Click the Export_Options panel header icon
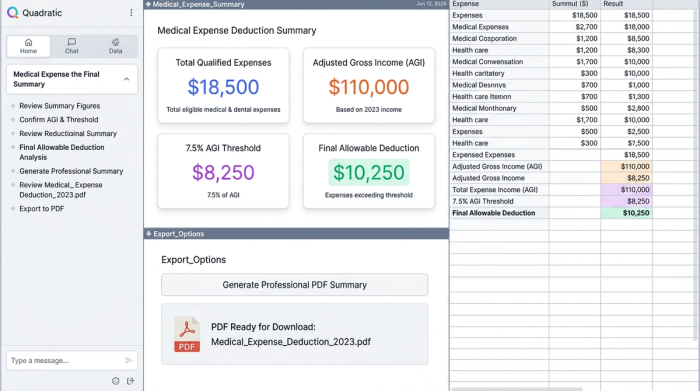This screenshot has height=391, width=700. click(x=149, y=233)
